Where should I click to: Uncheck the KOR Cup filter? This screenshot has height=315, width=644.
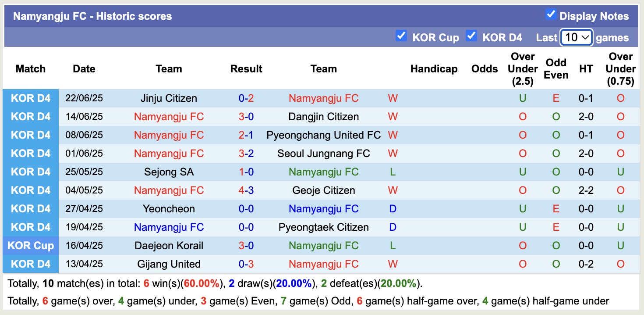(401, 36)
